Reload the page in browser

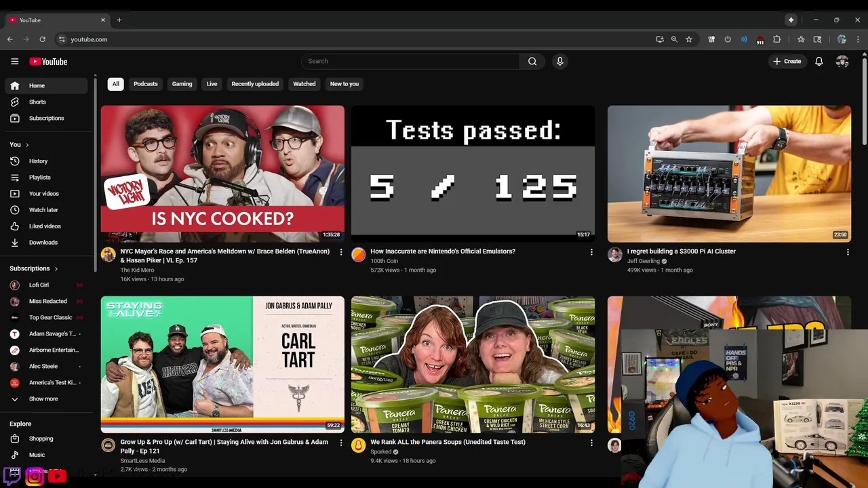[42, 39]
